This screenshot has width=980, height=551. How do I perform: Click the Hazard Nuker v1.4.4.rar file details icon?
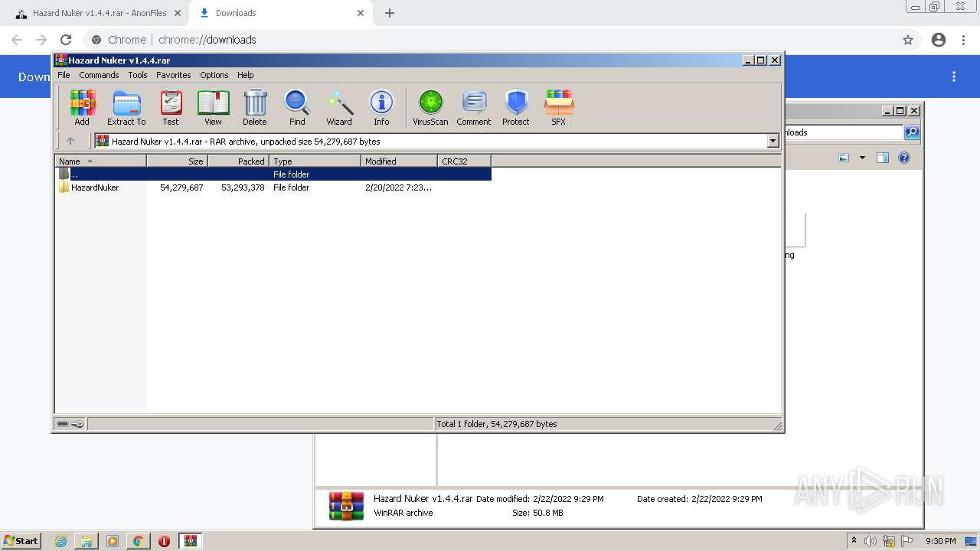[346, 506]
